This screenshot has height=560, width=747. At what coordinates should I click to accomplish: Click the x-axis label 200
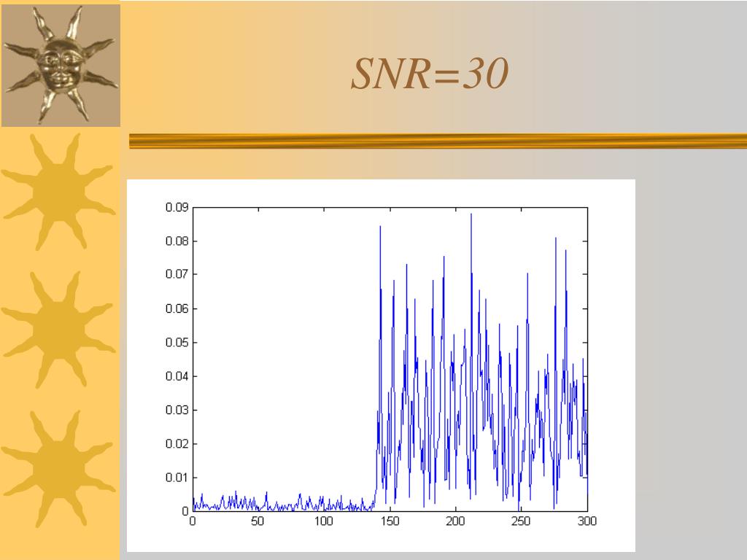(x=455, y=521)
